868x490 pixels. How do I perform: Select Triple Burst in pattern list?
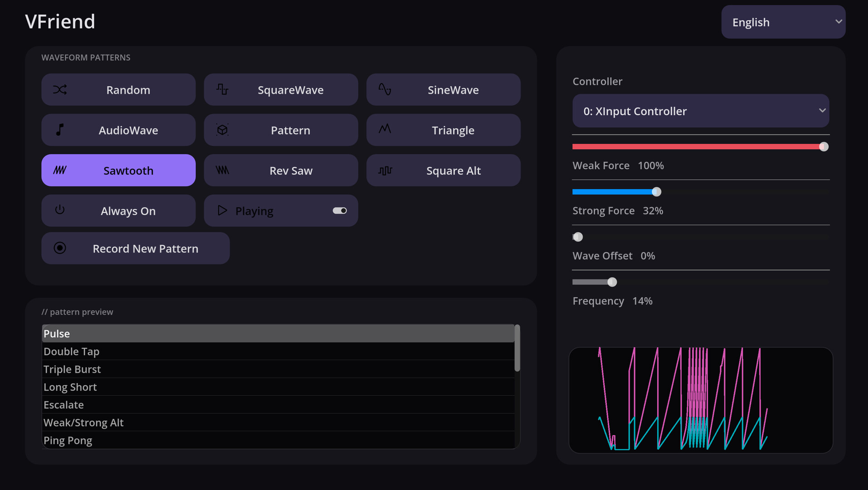pyautogui.click(x=278, y=369)
